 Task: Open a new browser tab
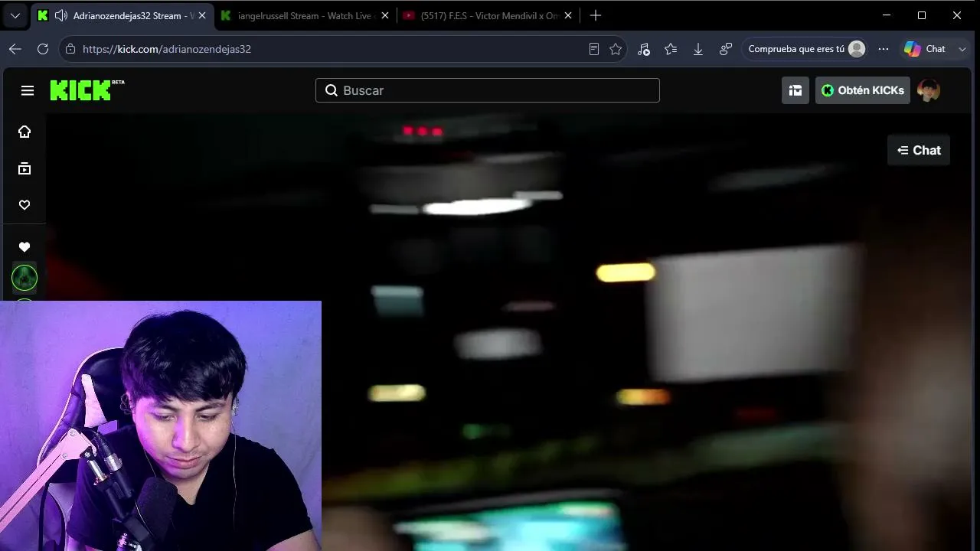click(596, 15)
